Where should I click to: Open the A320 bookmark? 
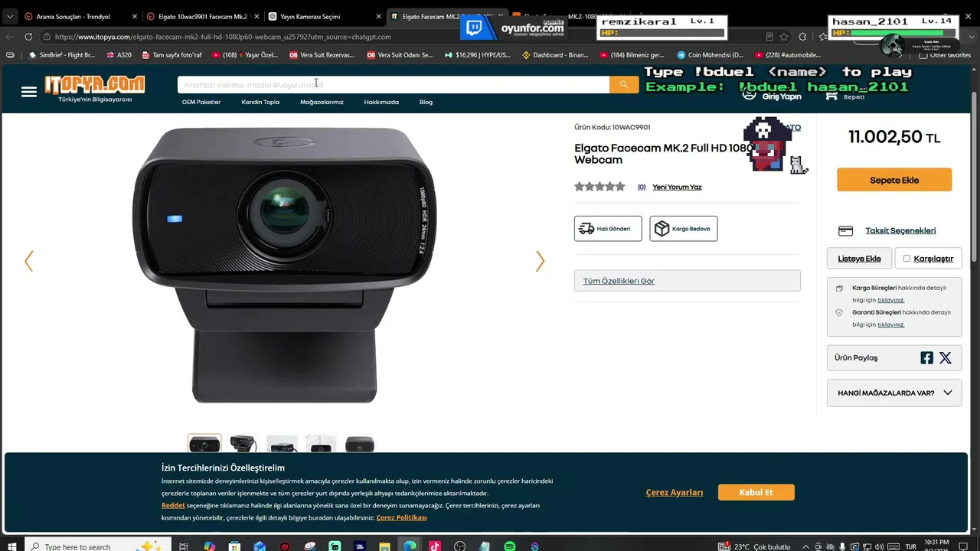tap(119, 55)
